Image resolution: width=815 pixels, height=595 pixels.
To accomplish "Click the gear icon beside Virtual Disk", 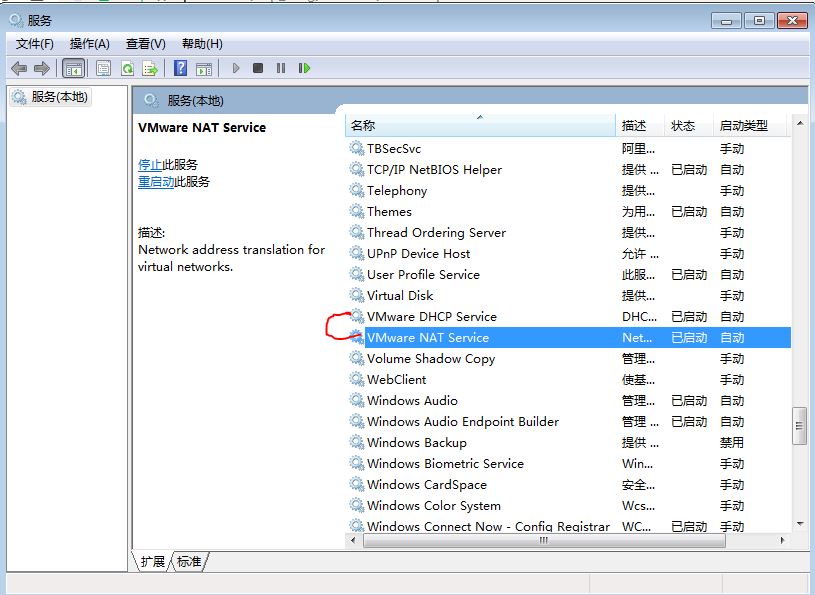I will (x=357, y=296).
